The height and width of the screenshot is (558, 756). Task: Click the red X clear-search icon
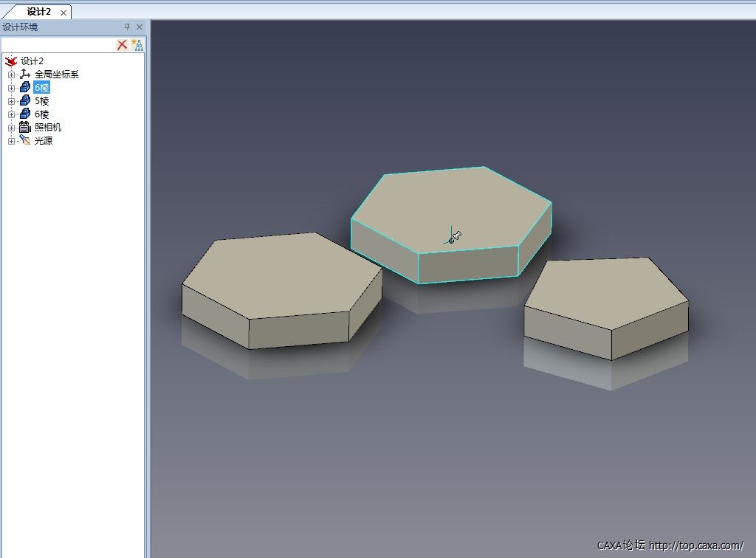pos(122,45)
